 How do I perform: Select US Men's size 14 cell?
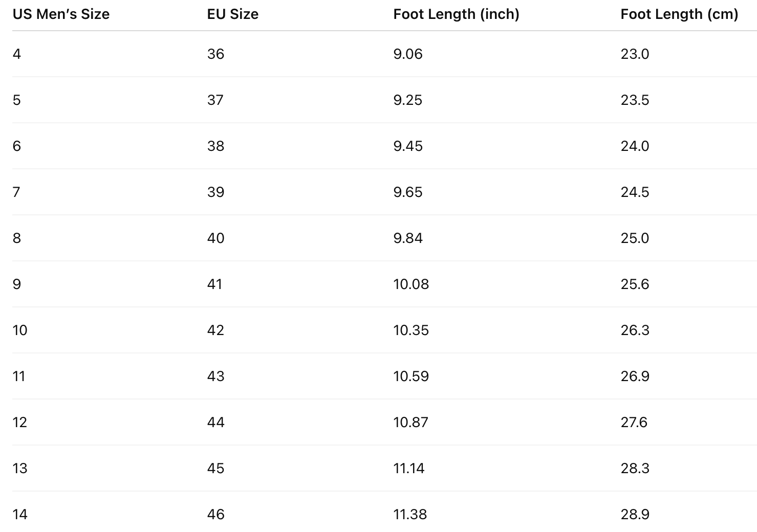(20, 515)
